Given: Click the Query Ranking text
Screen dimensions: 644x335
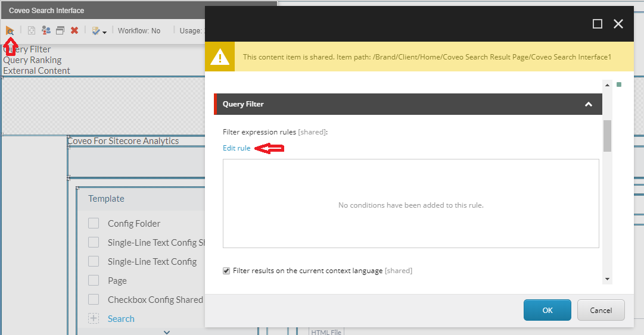Looking at the screenshot, I should 32,60.
